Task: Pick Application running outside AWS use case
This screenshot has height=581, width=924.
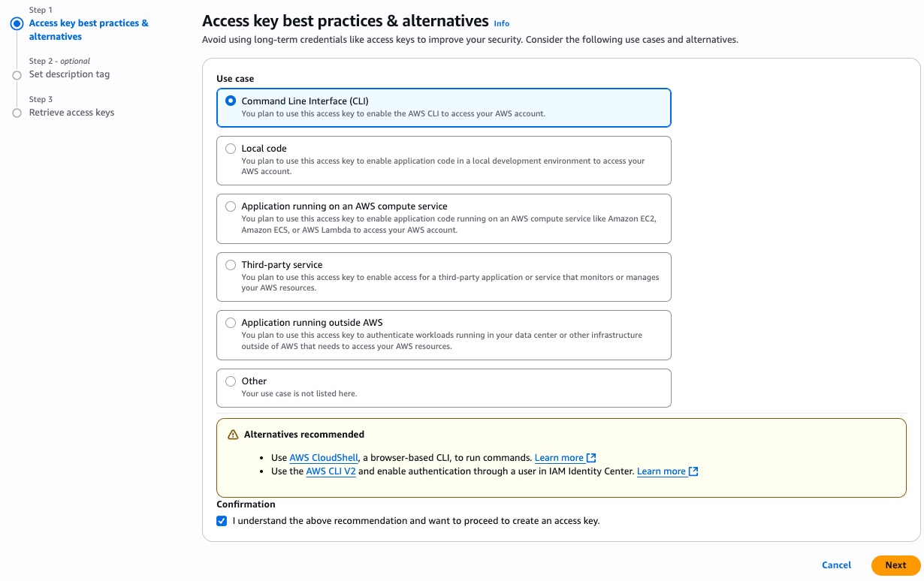Action: click(231, 322)
